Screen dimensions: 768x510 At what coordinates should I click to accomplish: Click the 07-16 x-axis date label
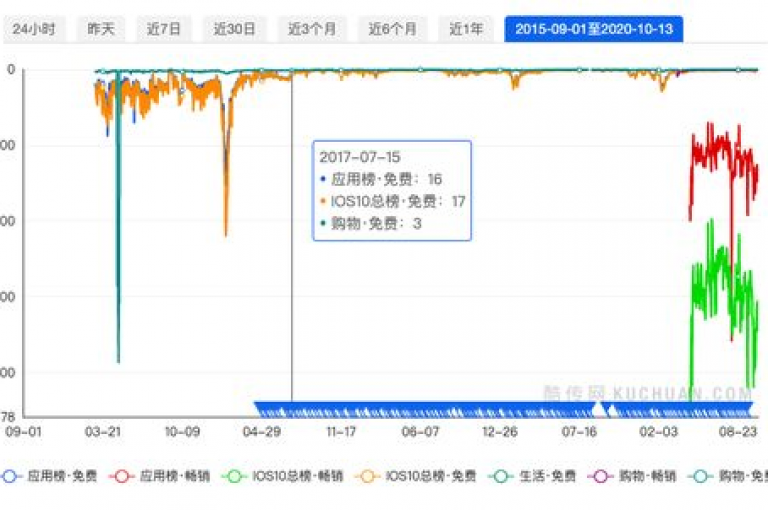tap(579, 432)
